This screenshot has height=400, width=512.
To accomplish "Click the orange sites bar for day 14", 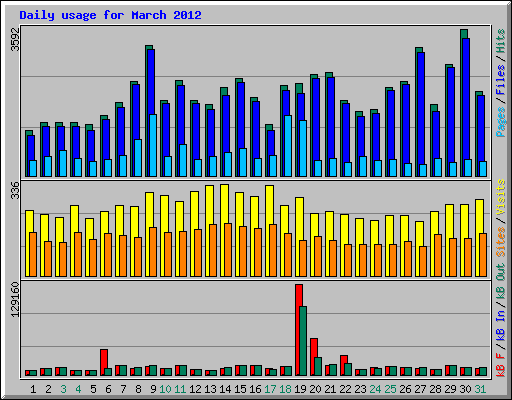I will pos(228,250).
